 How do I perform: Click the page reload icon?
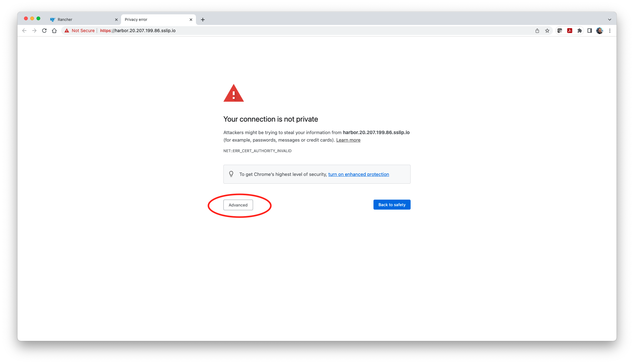[44, 31]
